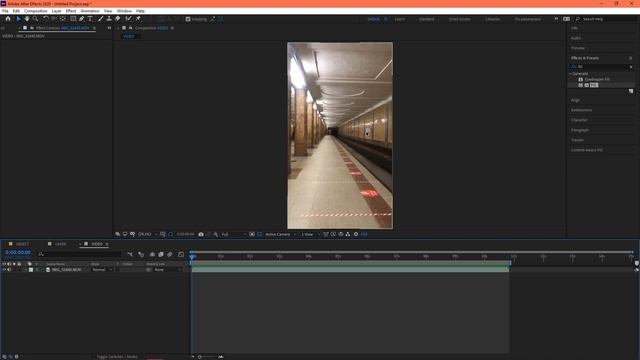Mute audio of the IMG video layer

coord(9,270)
